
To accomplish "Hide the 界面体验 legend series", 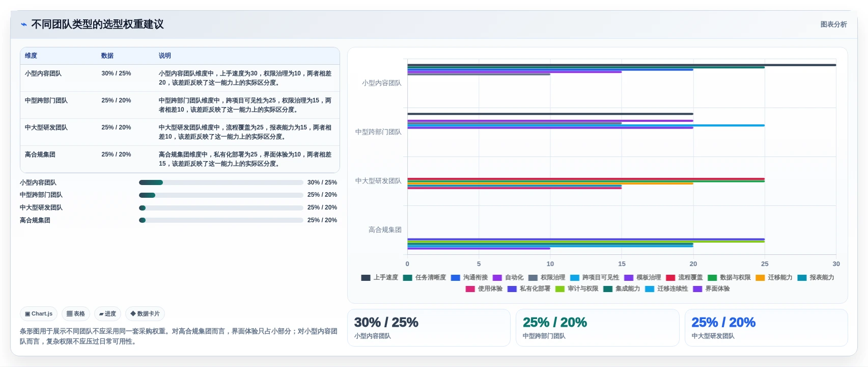I will tap(711, 289).
